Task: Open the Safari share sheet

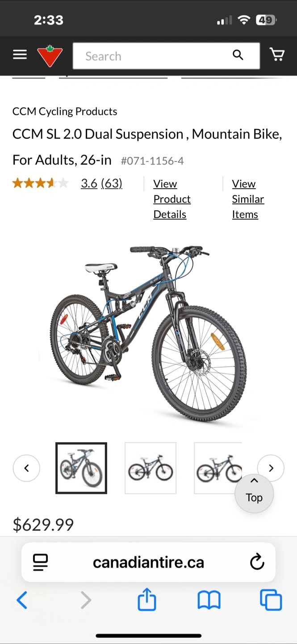Action: (147, 599)
